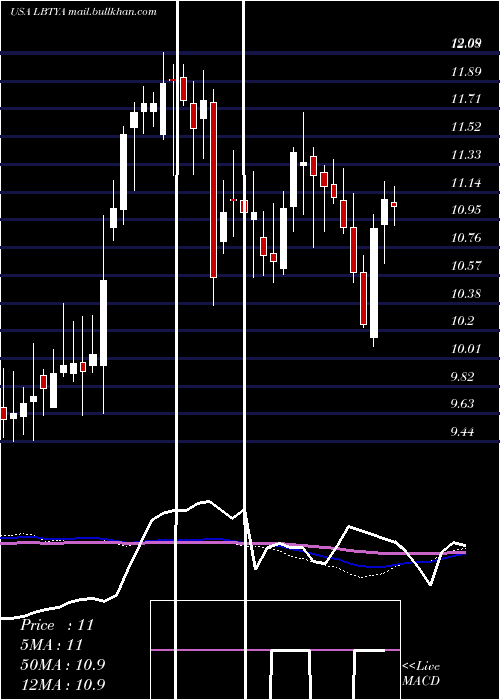Select the 9.63 price axis label
The image size is (500, 700).
462,404
